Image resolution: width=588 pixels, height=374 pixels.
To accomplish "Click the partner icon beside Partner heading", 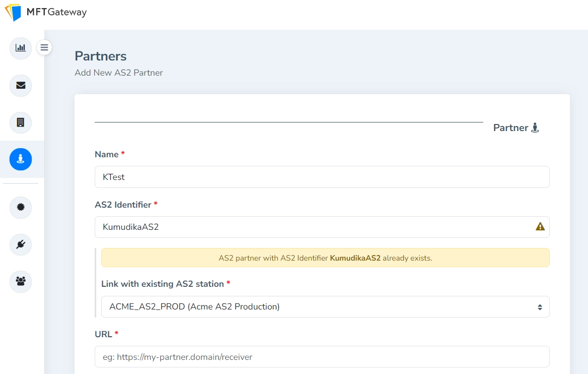I will coord(535,127).
